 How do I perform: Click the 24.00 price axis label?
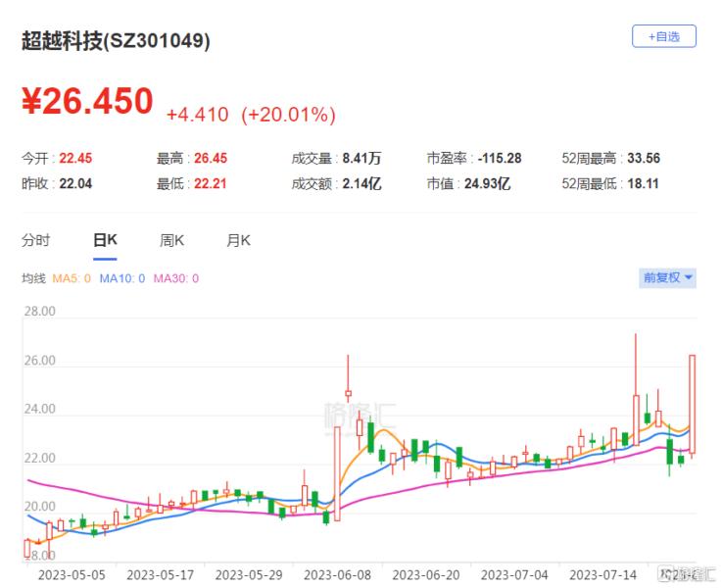[39, 409]
